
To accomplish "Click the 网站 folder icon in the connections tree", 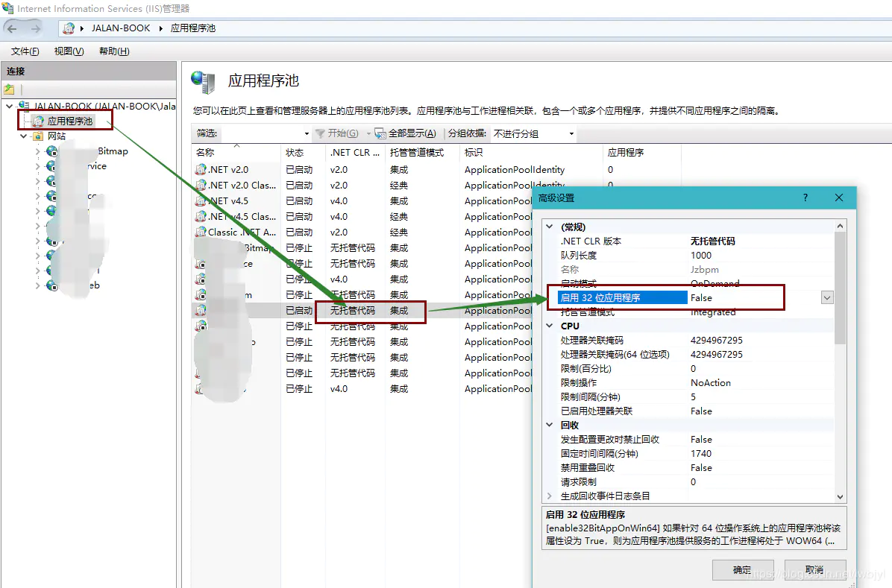I will point(39,135).
